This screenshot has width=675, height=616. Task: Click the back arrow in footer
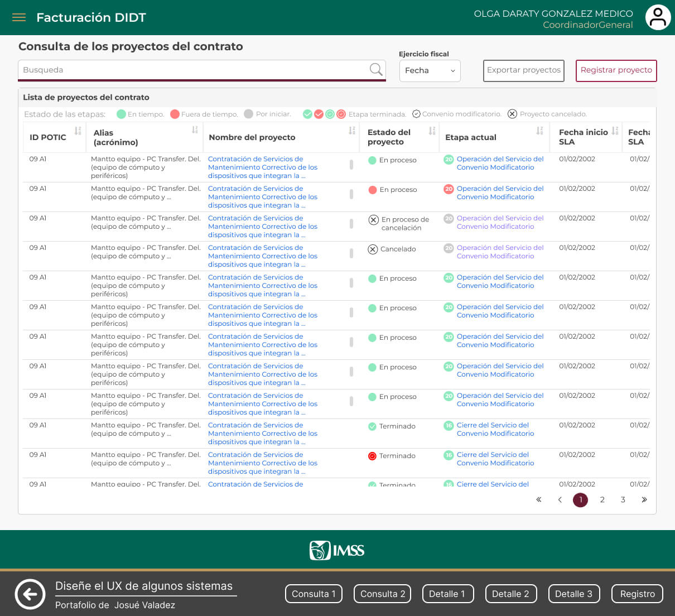click(30, 594)
